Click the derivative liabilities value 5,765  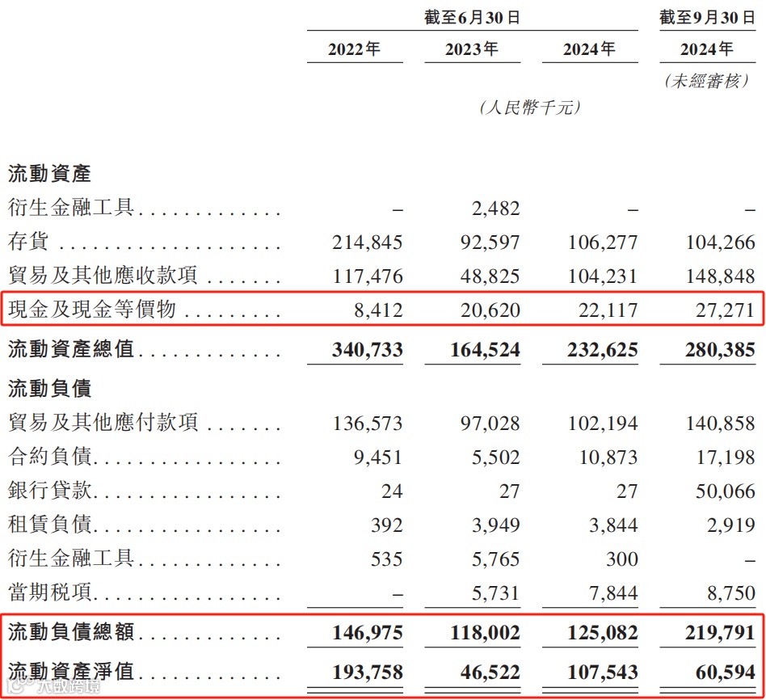coord(495,559)
